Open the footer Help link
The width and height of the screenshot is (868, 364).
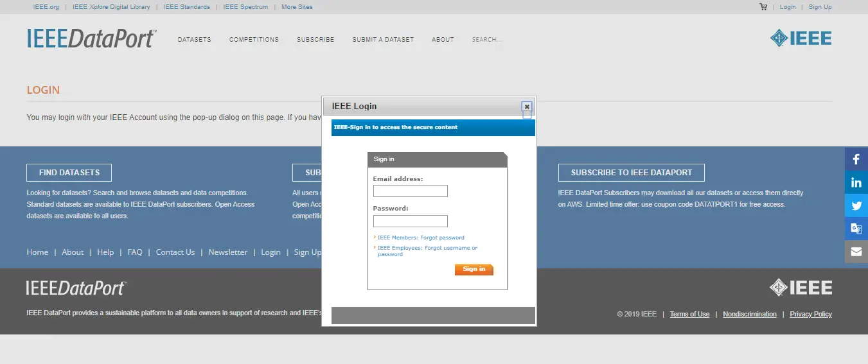105,252
